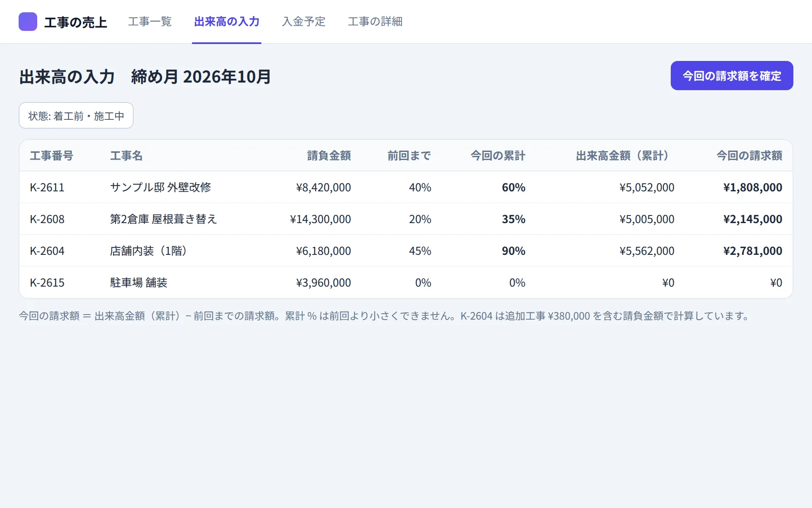Click the 今回の請求額 column header

749,156
